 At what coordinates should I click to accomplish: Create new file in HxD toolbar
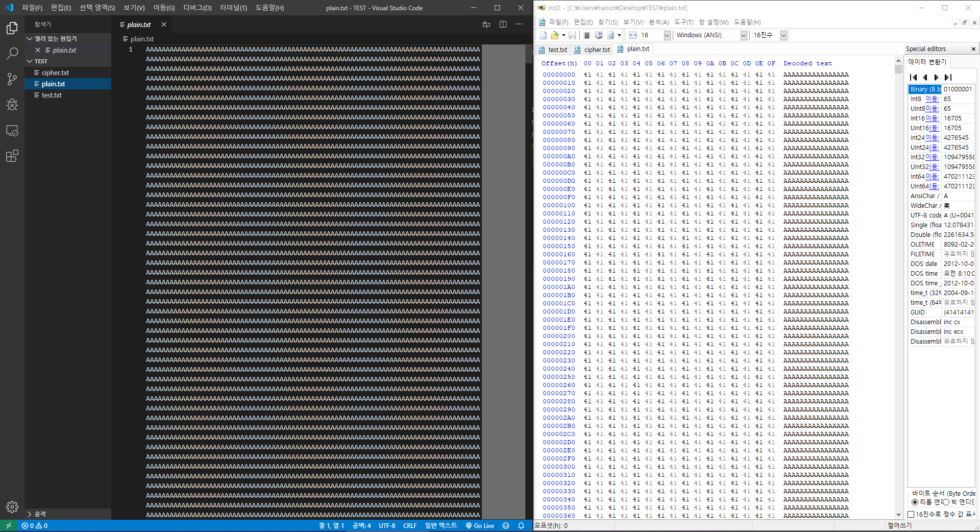point(543,35)
